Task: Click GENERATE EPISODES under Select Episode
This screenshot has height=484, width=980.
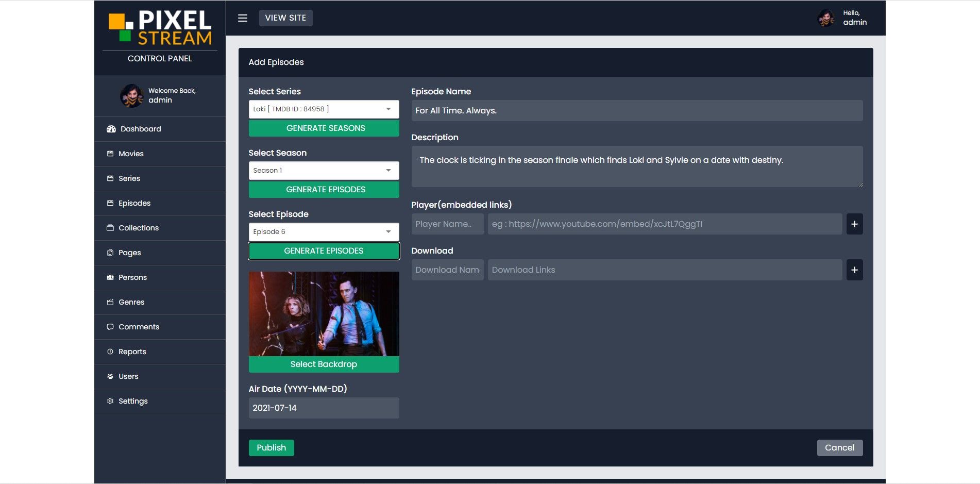Action: [324, 251]
